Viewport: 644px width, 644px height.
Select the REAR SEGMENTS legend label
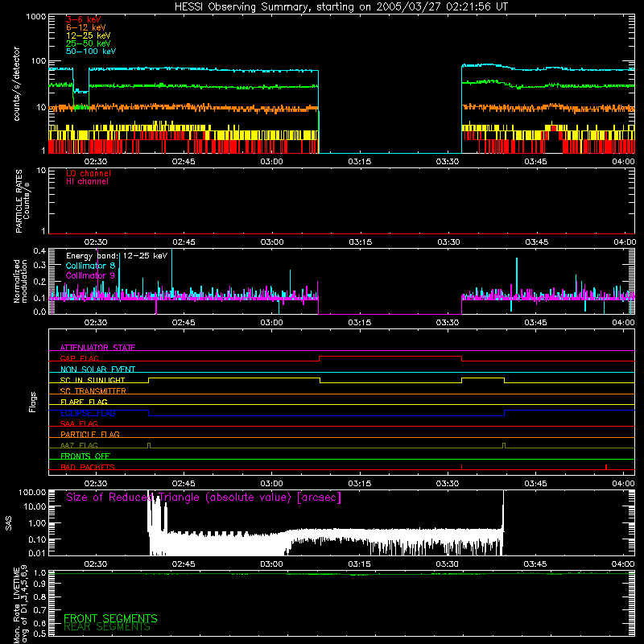(107, 627)
